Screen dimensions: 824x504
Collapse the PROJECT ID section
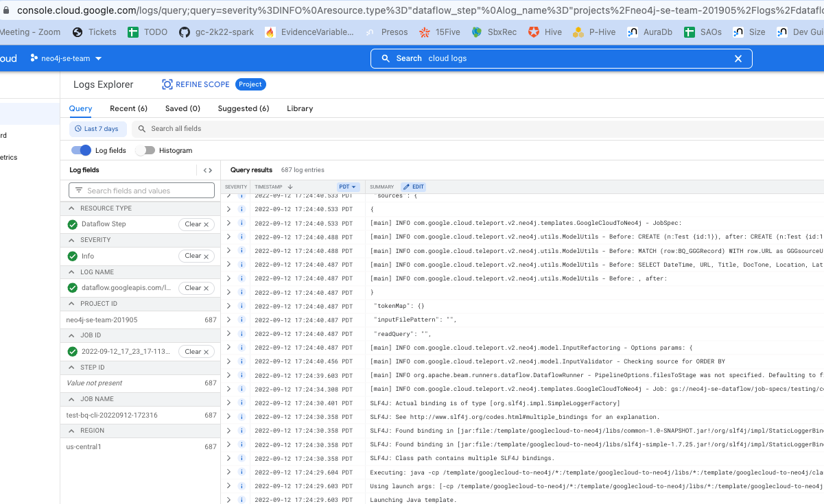click(x=71, y=304)
